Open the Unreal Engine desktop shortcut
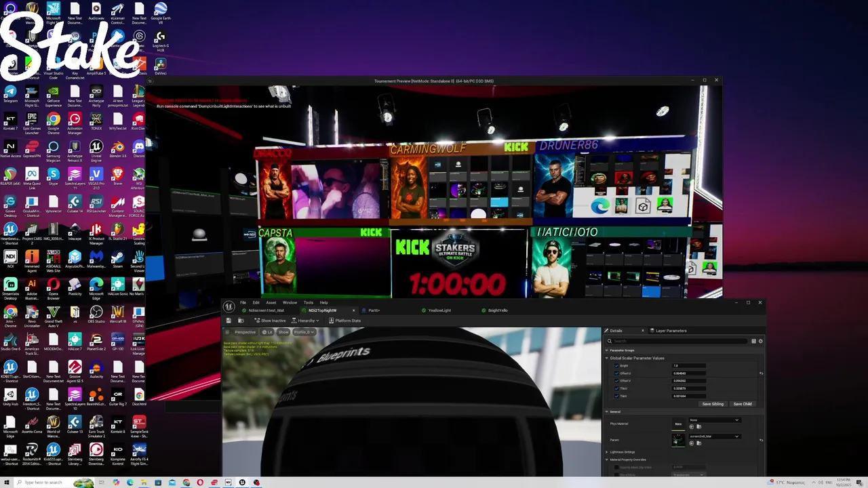This screenshot has width=868, height=488. click(96, 149)
